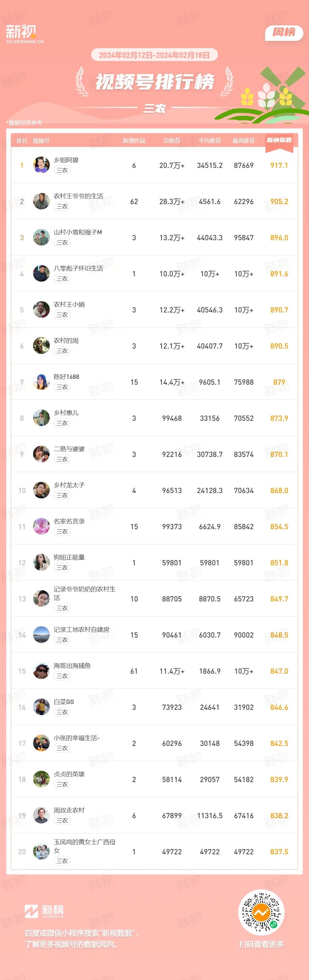Click the 海哥出海捕鱼 sunglasses avatar

pyautogui.click(x=41, y=671)
